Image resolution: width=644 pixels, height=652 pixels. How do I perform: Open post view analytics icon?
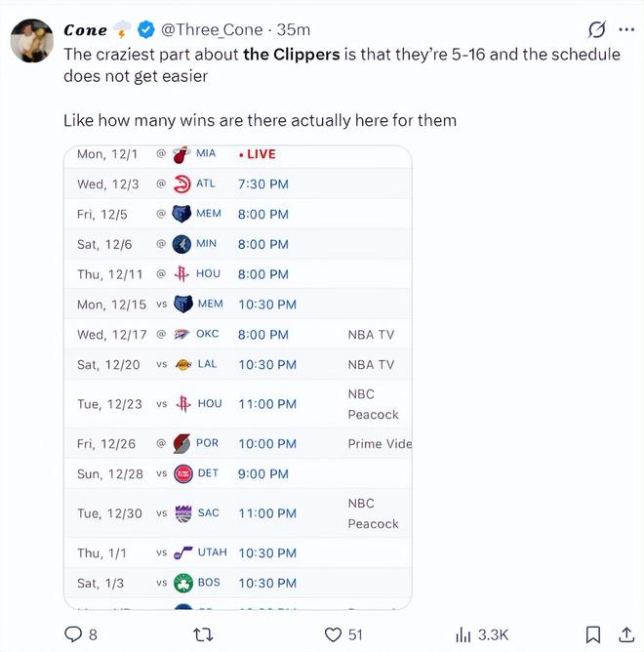pos(463,634)
